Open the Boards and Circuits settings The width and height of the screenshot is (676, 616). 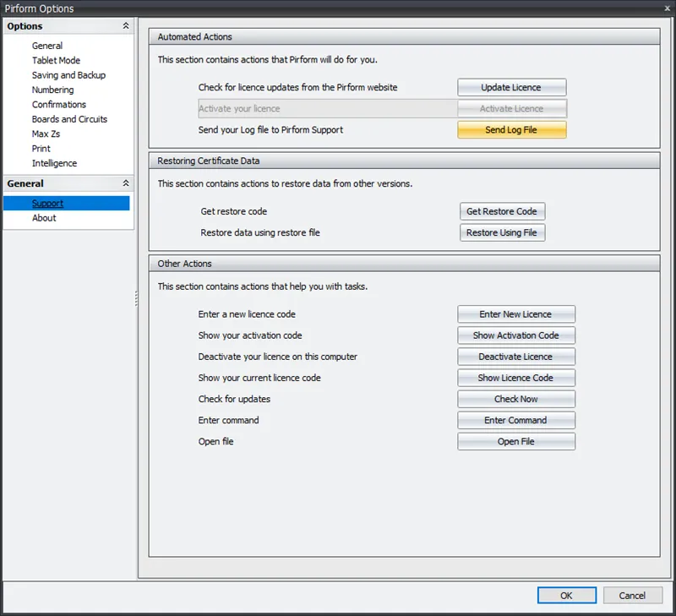pos(71,118)
